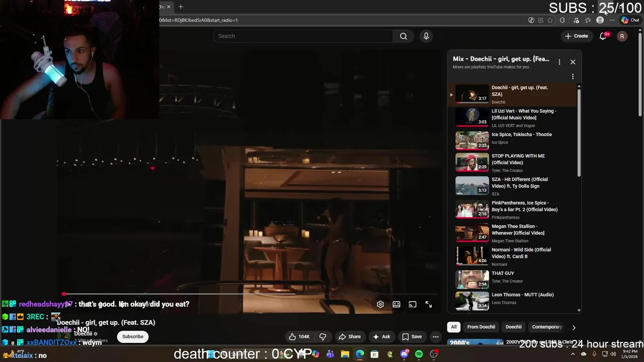Viewport: 644px width, 362px height.
Task: Open the Ask AI button
Action: point(381,336)
